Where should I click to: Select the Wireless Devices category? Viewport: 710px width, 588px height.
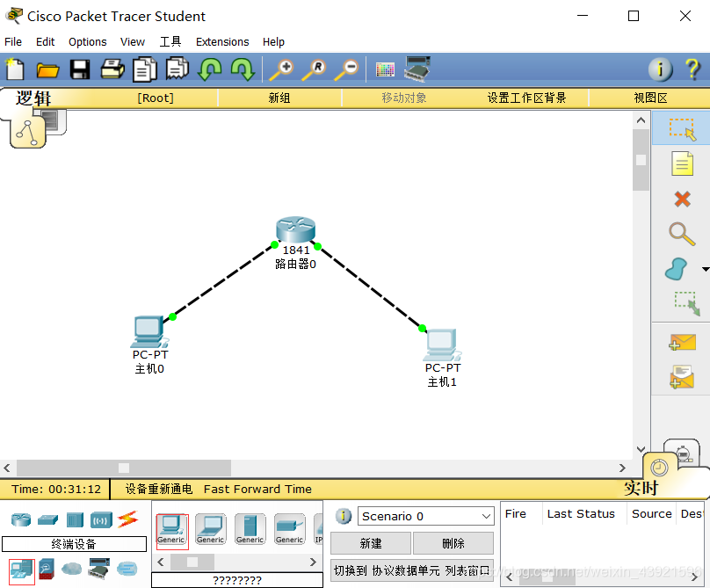(x=101, y=520)
